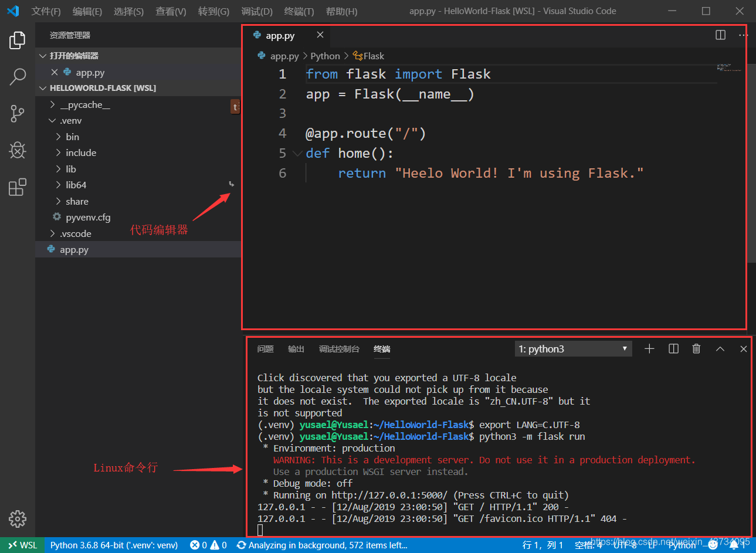Viewport: 756px width, 553px height.
Task: Expand the bin folder
Action: tap(59, 137)
